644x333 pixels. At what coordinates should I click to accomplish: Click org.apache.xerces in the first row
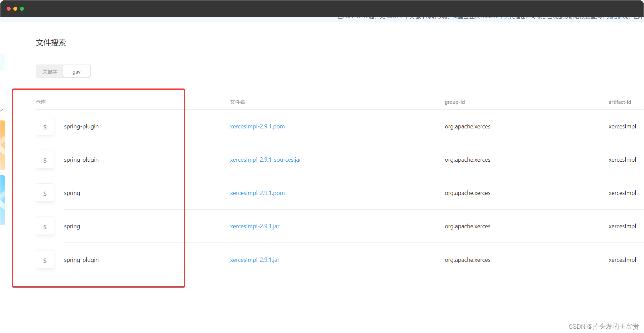click(468, 126)
